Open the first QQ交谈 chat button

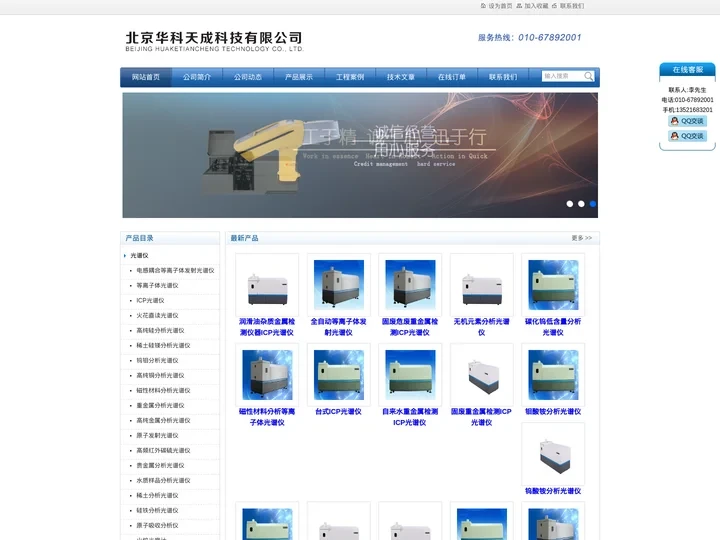point(687,121)
